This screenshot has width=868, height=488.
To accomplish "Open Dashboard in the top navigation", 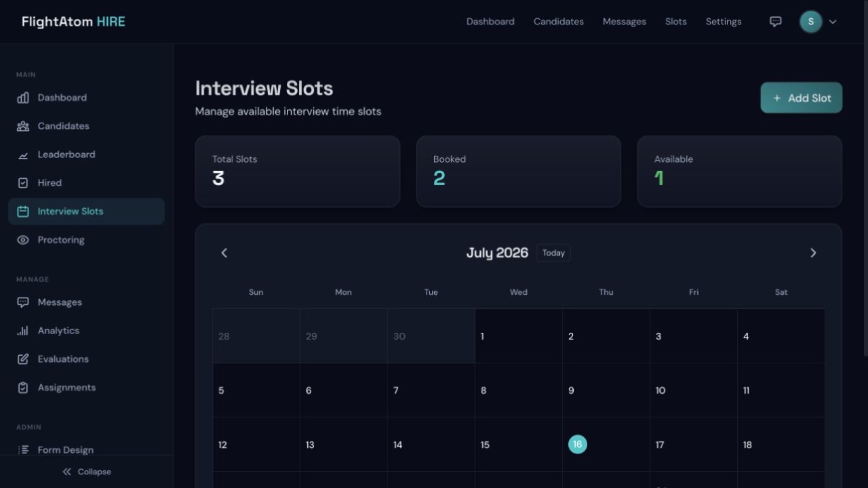I will (490, 22).
